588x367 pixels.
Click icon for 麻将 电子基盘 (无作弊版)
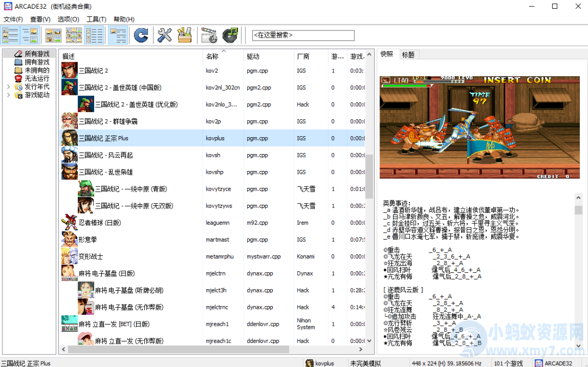coord(86,307)
